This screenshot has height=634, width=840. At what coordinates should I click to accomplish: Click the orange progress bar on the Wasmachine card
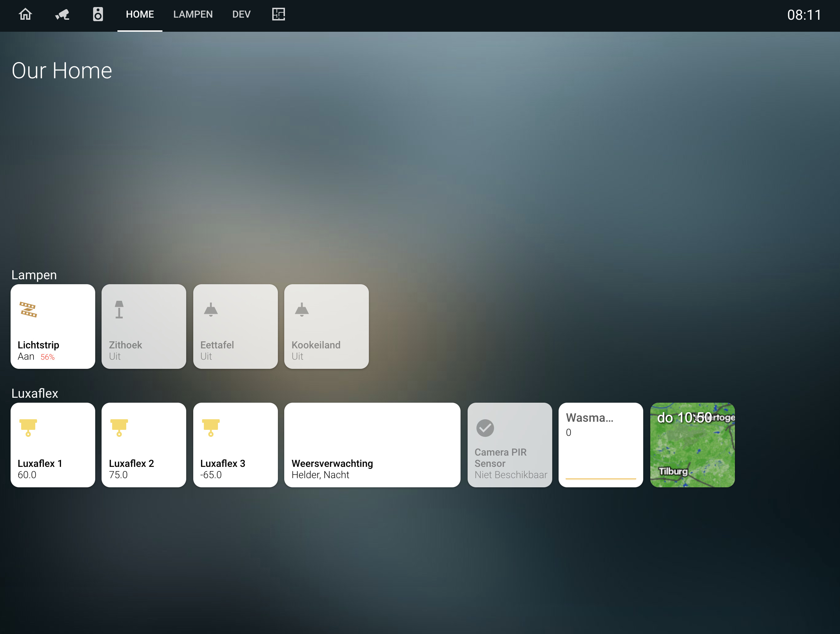pyautogui.click(x=601, y=480)
